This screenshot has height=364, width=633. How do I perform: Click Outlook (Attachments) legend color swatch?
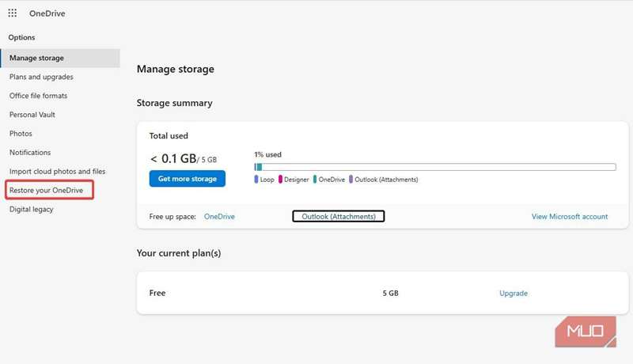tap(351, 179)
